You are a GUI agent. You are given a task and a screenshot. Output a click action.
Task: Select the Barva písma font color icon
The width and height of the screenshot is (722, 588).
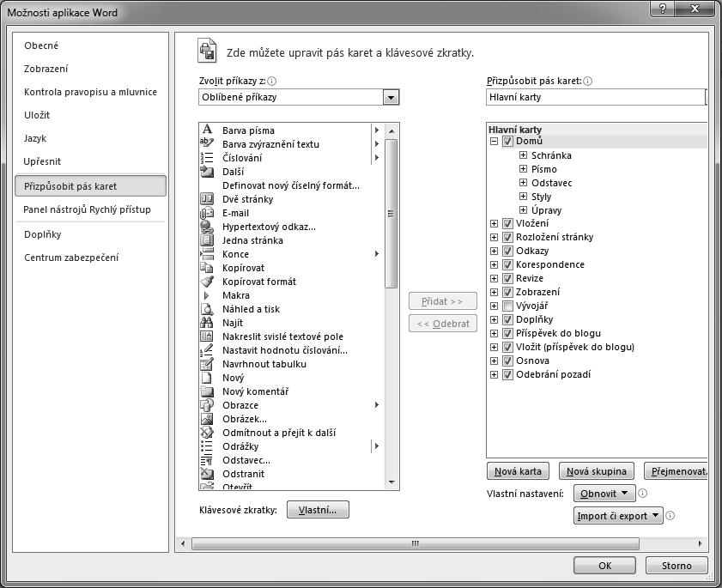207,130
